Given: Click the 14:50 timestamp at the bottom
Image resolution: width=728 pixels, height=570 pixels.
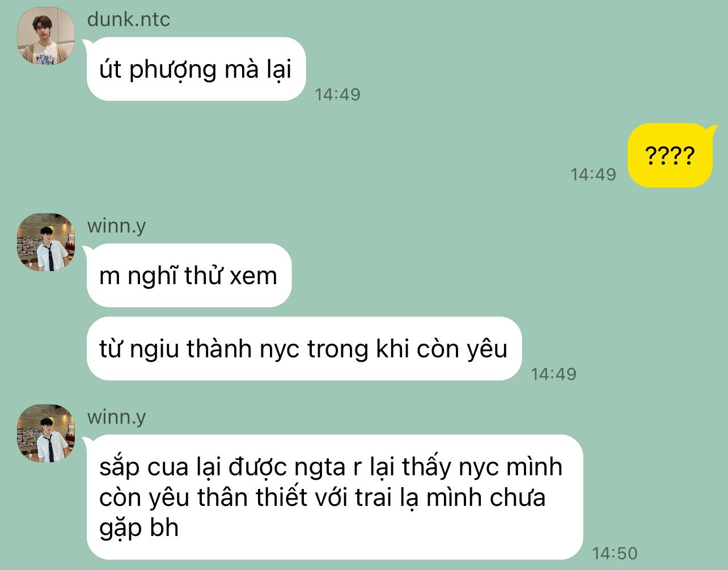Looking at the screenshot, I should click(615, 553).
